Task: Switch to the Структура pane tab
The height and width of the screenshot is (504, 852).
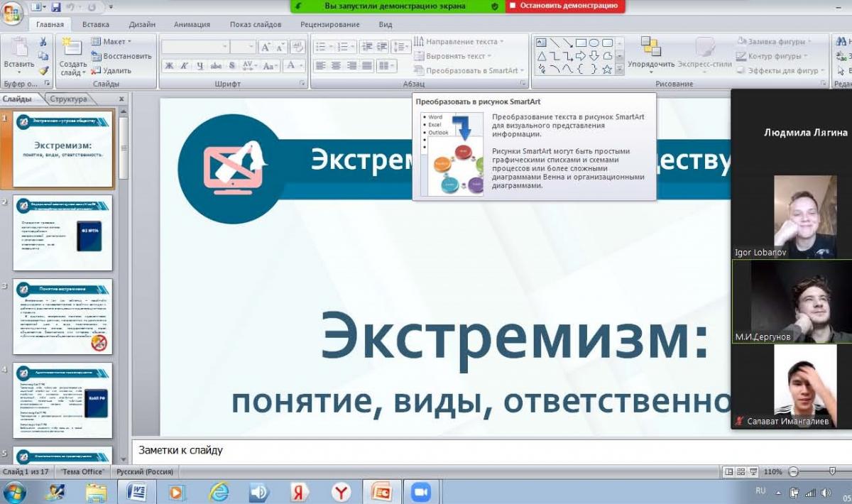Action: pos(67,99)
